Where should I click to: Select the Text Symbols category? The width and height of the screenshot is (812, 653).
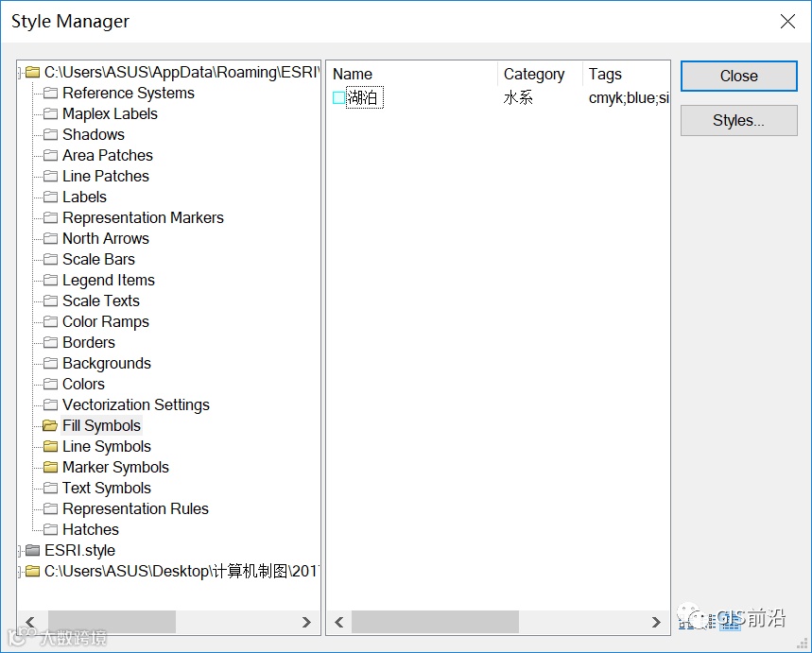(107, 488)
